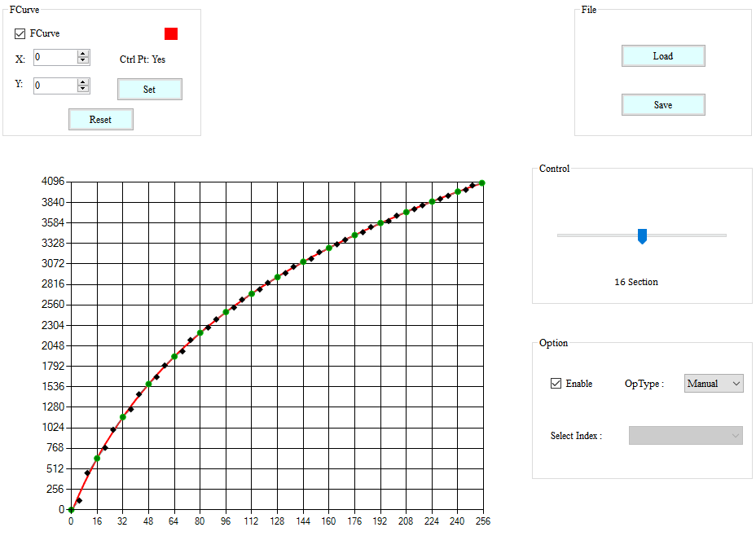
Task: Increment the X value using up arrow
Action: pos(85,54)
